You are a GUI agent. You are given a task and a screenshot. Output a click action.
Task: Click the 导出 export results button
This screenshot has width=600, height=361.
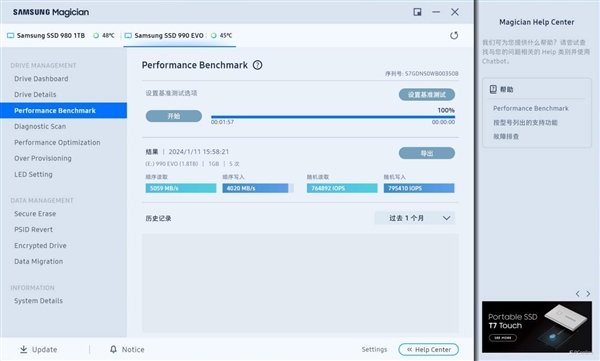pyautogui.click(x=427, y=153)
